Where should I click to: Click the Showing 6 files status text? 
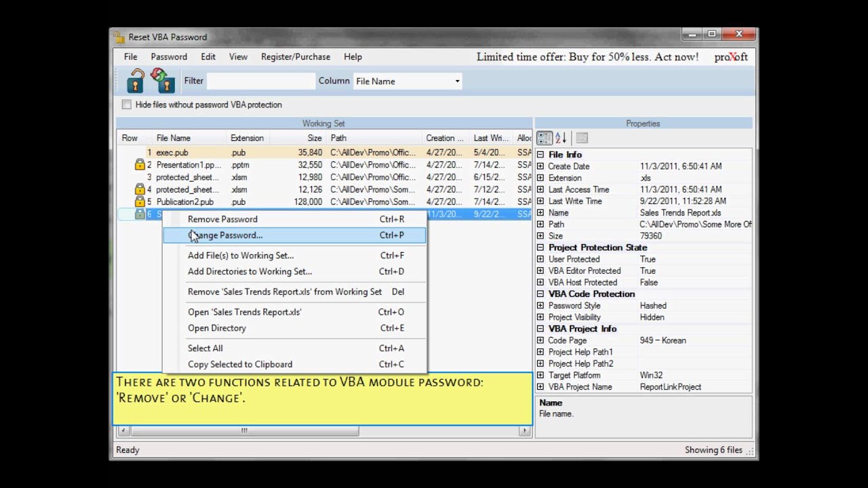point(713,450)
